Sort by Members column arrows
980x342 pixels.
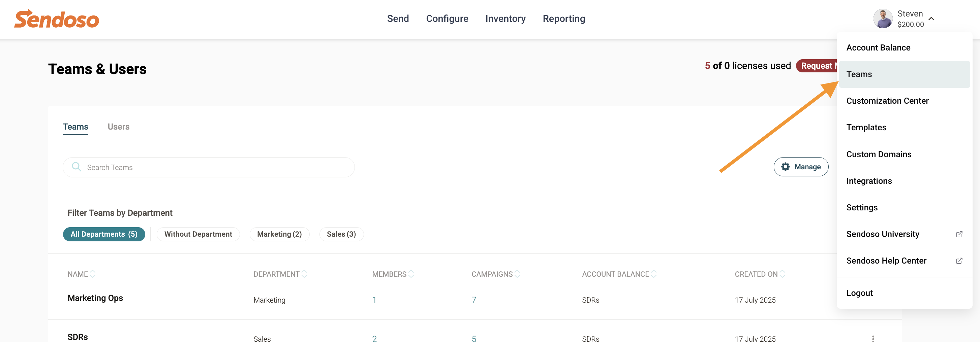(x=411, y=274)
